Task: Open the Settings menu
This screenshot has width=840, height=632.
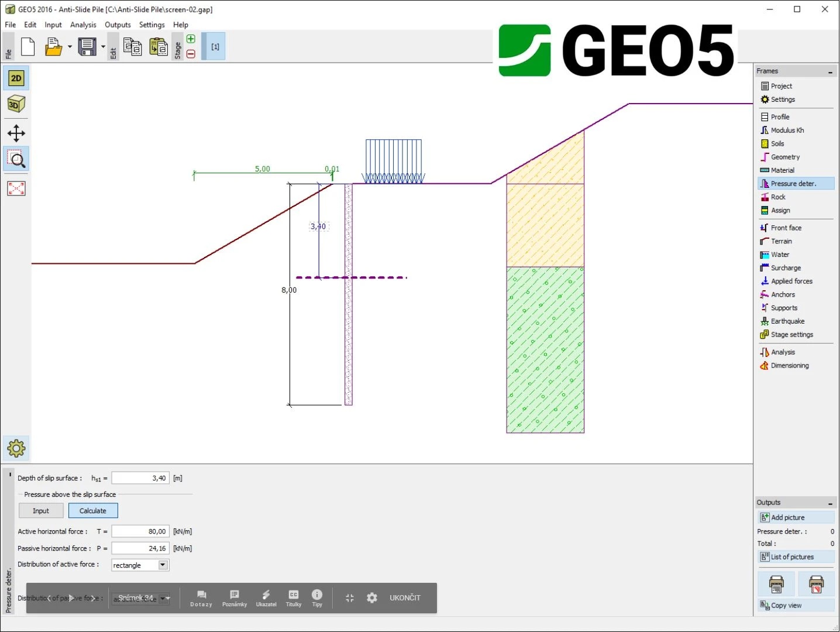Action: click(152, 25)
